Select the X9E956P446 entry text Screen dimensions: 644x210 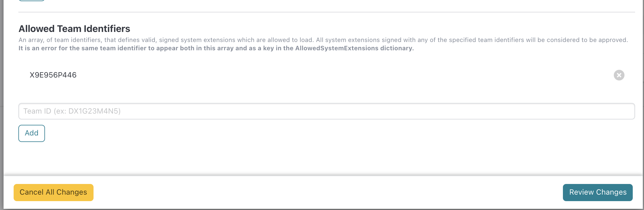click(x=53, y=75)
